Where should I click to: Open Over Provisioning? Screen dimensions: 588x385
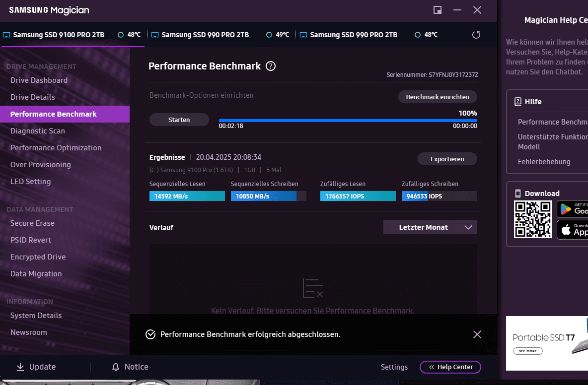pyautogui.click(x=41, y=164)
